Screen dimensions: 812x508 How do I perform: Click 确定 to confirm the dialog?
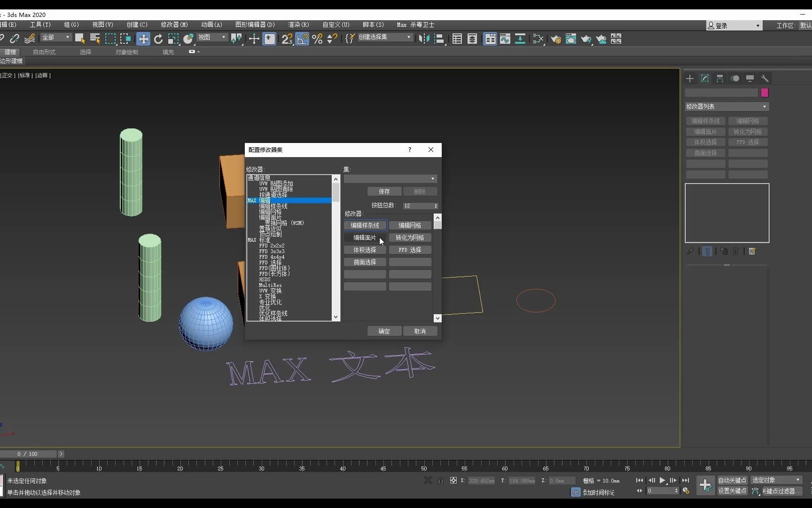pyautogui.click(x=384, y=331)
